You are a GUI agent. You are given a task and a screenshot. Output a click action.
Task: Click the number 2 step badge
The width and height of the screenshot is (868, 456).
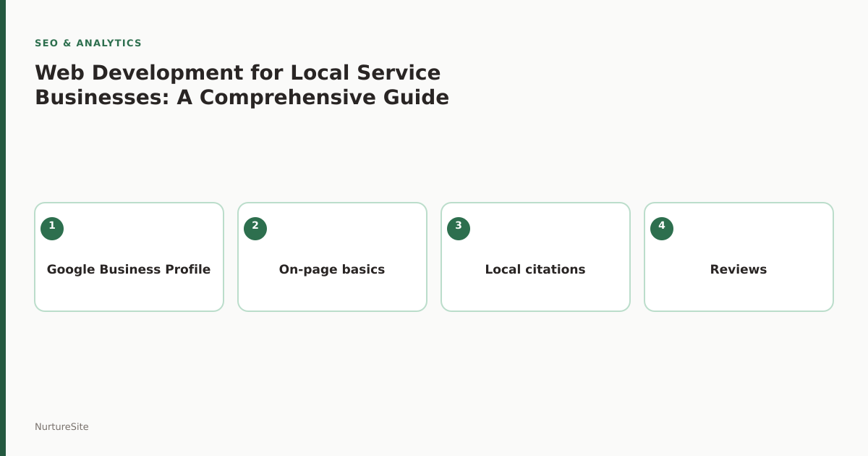coord(255,229)
